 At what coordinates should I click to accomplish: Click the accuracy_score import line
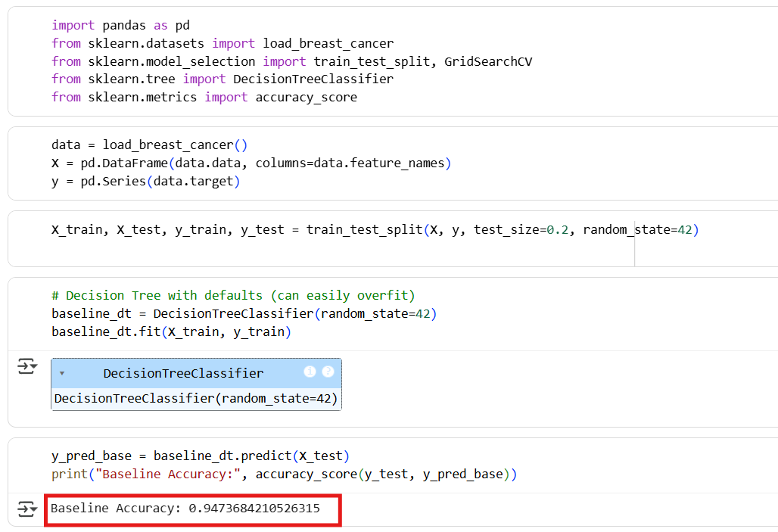point(204,97)
